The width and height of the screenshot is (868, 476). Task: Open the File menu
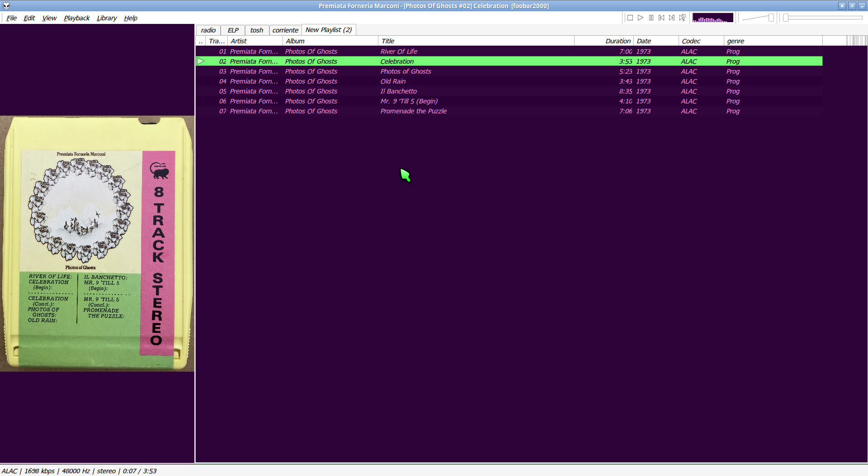[12, 18]
